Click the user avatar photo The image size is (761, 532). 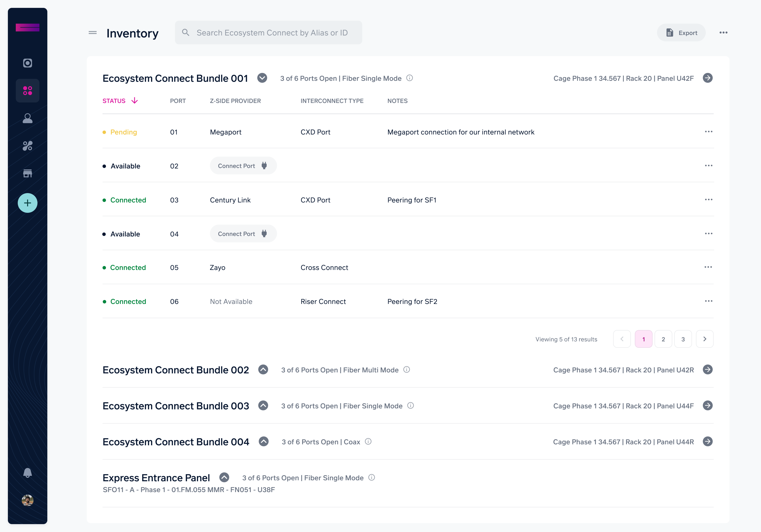click(28, 500)
